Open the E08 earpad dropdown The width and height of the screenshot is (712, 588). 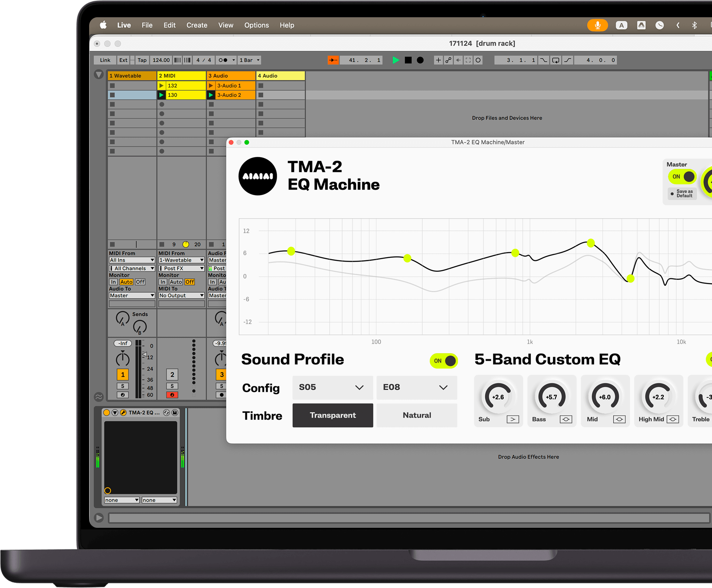[x=416, y=387]
